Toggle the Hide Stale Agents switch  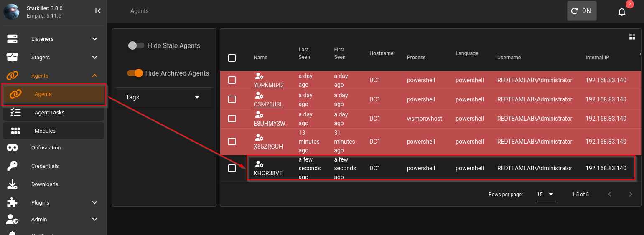(136, 45)
